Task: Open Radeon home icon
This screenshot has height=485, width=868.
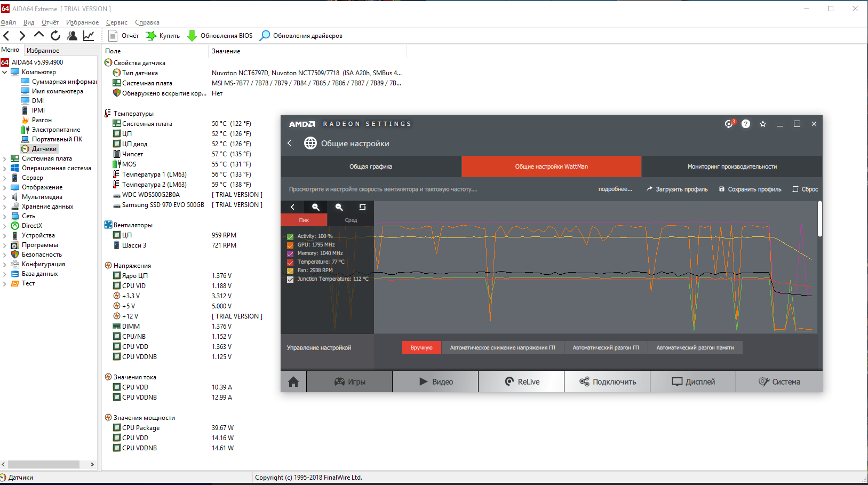Action: (293, 381)
